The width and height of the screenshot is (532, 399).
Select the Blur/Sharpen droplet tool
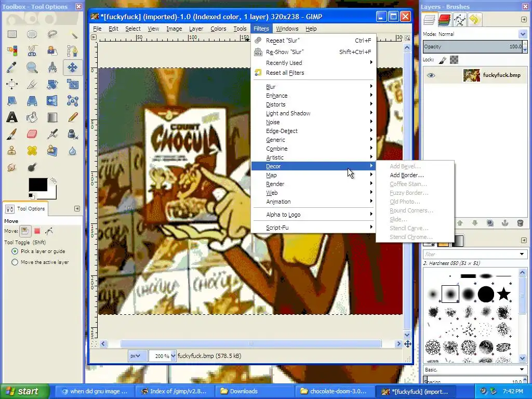point(73,151)
